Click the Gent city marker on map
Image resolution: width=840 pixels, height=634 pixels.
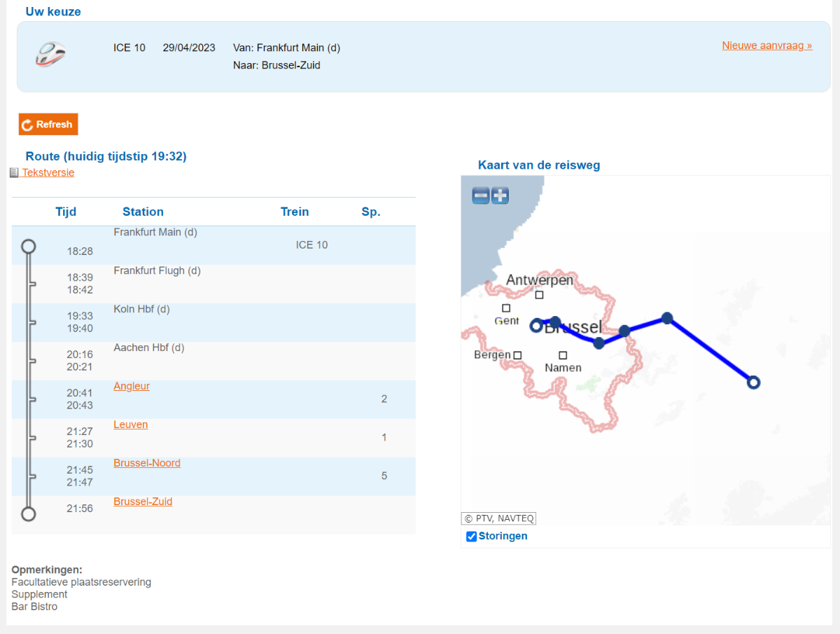point(506,308)
